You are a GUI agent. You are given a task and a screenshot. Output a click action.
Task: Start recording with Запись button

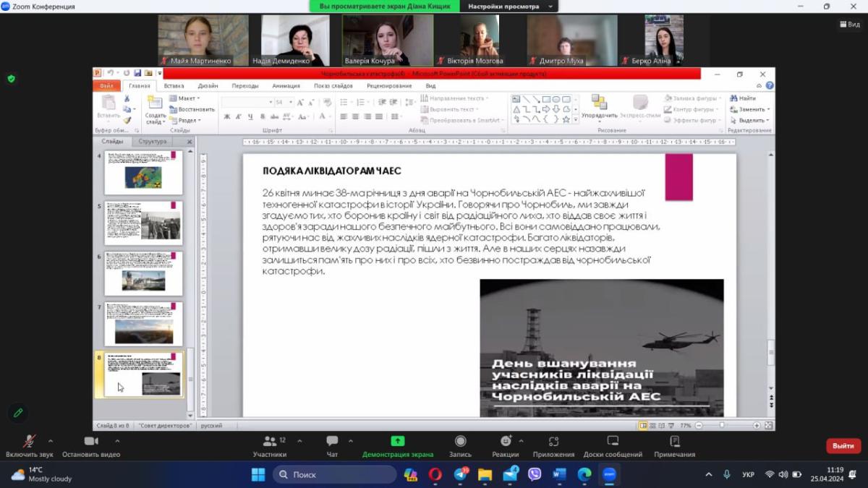pyautogui.click(x=460, y=442)
